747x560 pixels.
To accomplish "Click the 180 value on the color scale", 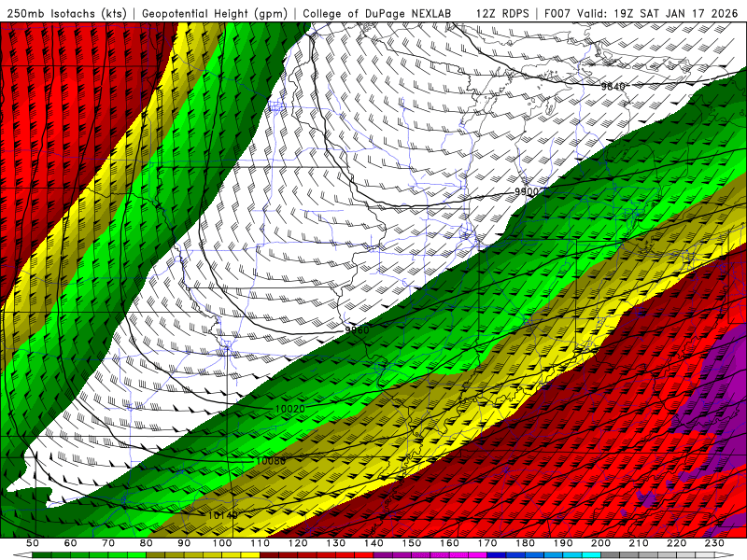I will pyautogui.click(x=525, y=543).
